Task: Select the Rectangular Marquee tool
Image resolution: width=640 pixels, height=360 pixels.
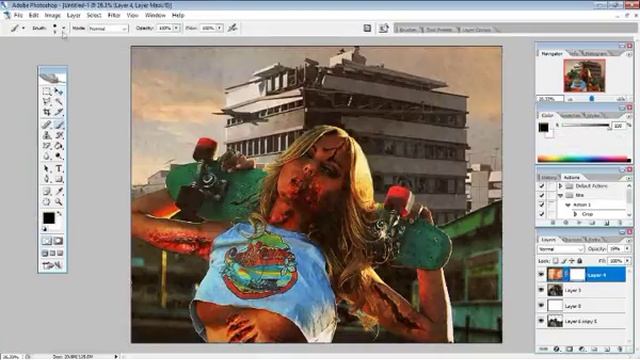Action: (47, 91)
